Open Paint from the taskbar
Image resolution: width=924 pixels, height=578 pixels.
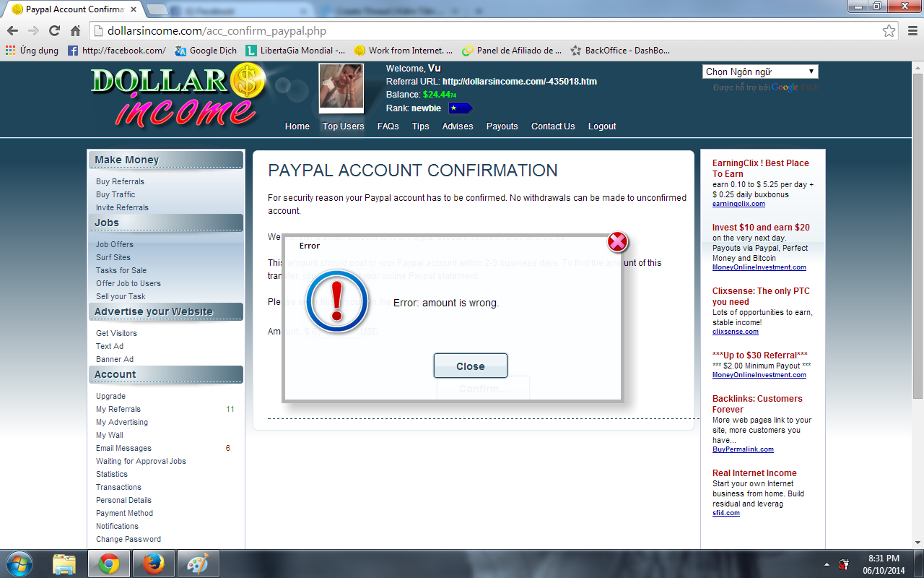click(x=197, y=564)
